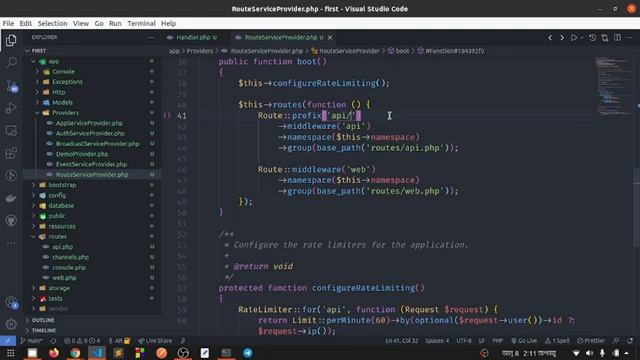This screenshot has width=640, height=360.
Task: Change language mode PHP in status bar
Action: [498, 340]
